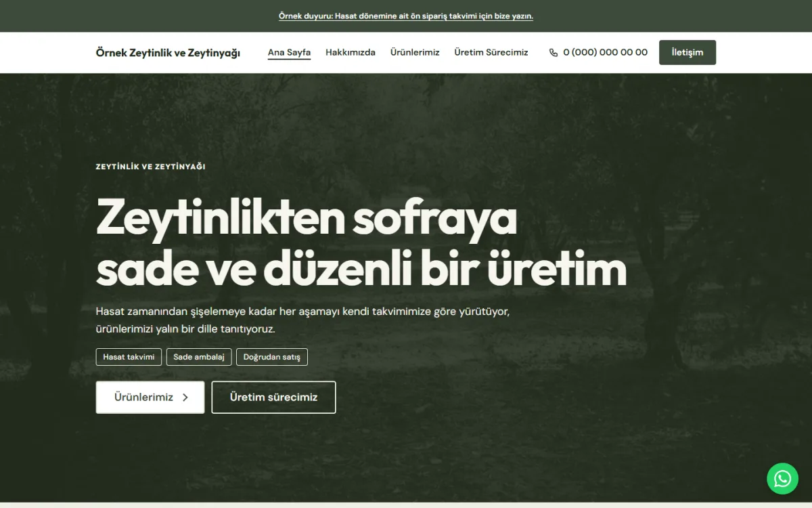Viewport: 812px width, 508px height.
Task: Click the Hasat takvimi tag
Action: (x=129, y=357)
